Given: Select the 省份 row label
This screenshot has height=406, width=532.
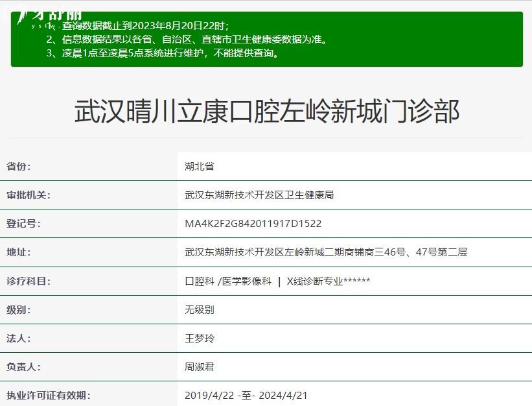Looking at the screenshot, I should point(19,167).
